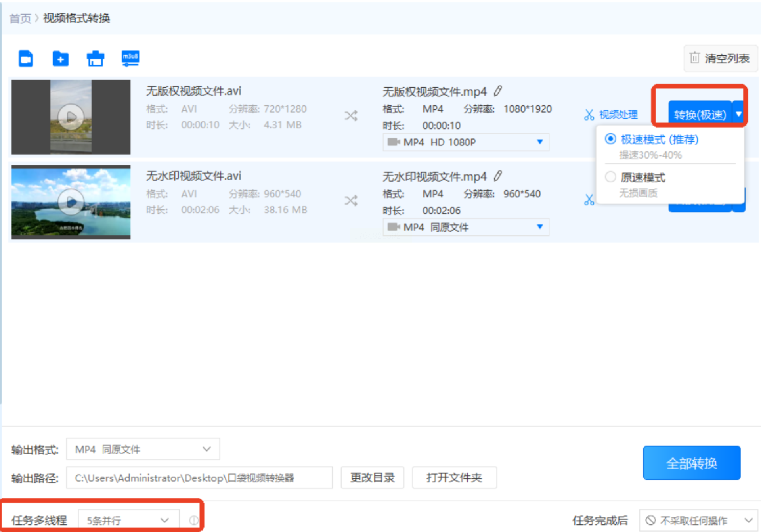Click pencil icon beside 无水印视频文件.mp4
This screenshot has width=761, height=532.
(498, 176)
